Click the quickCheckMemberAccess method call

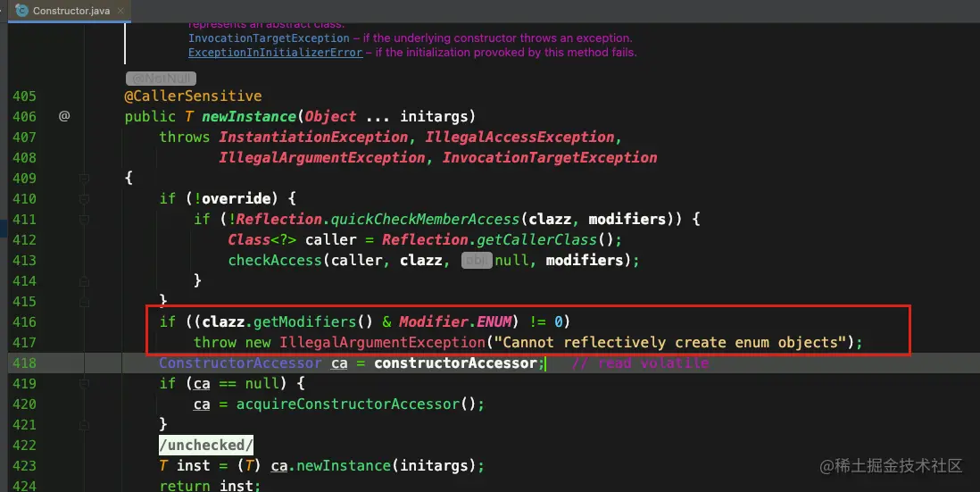[425, 220]
